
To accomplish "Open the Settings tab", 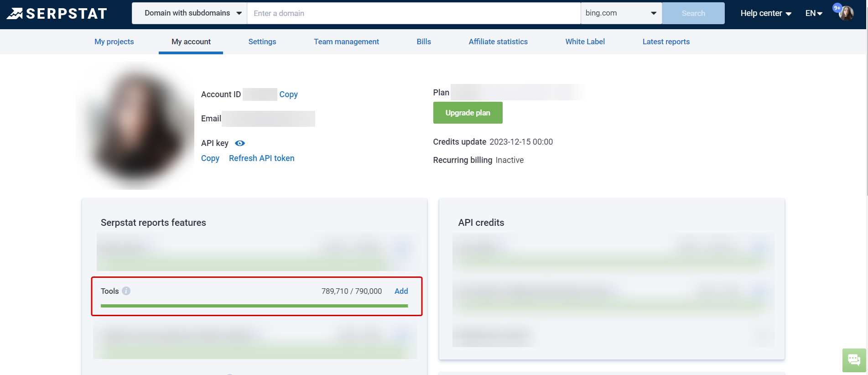I will 262,42.
